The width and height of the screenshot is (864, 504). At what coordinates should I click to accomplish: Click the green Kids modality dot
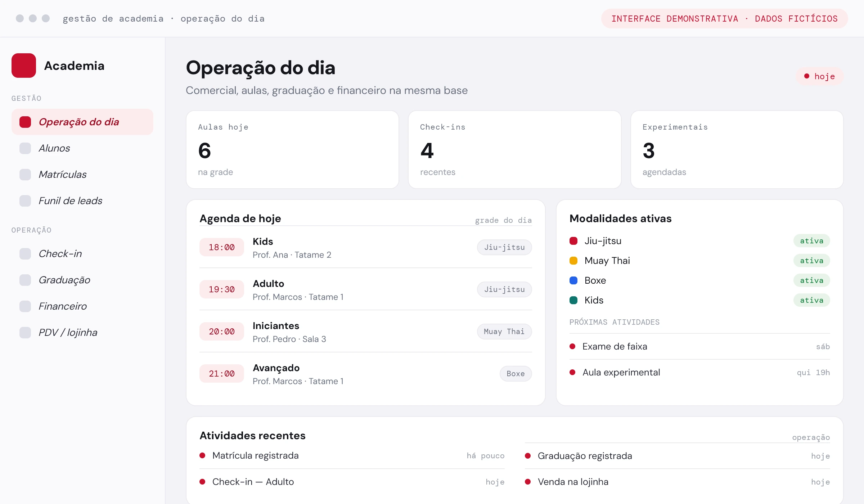click(x=573, y=300)
